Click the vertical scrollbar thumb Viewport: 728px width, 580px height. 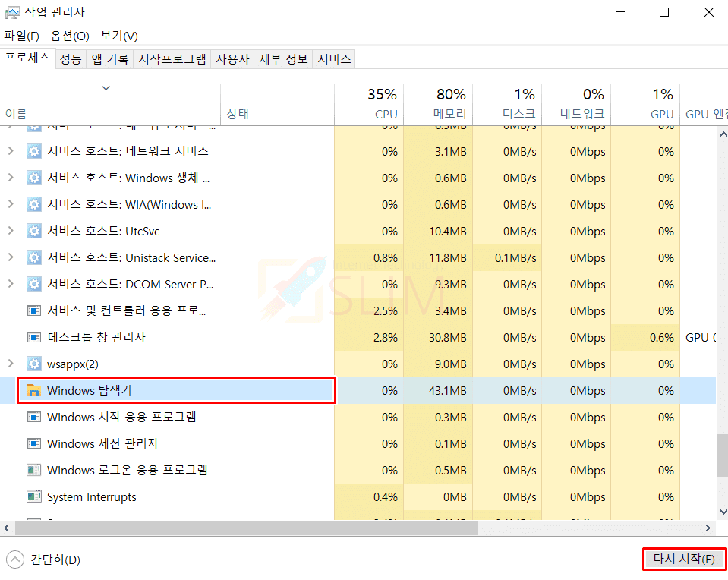pos(722,455)
